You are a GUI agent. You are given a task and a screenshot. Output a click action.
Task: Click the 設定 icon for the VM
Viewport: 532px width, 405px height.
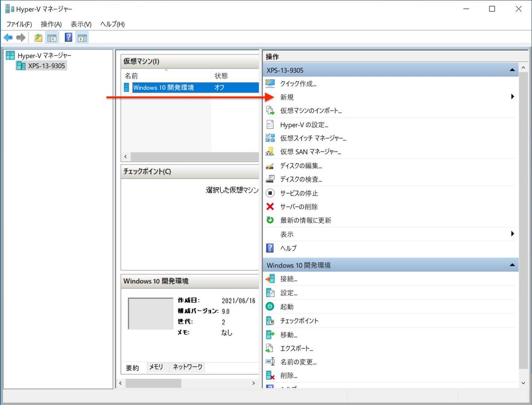coord(270,293)
